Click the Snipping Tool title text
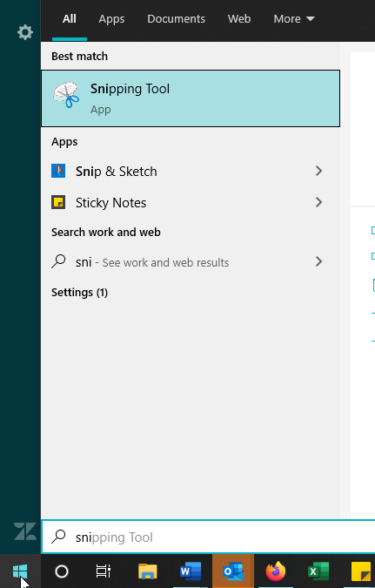375x588 pixels. pos(130,89)
